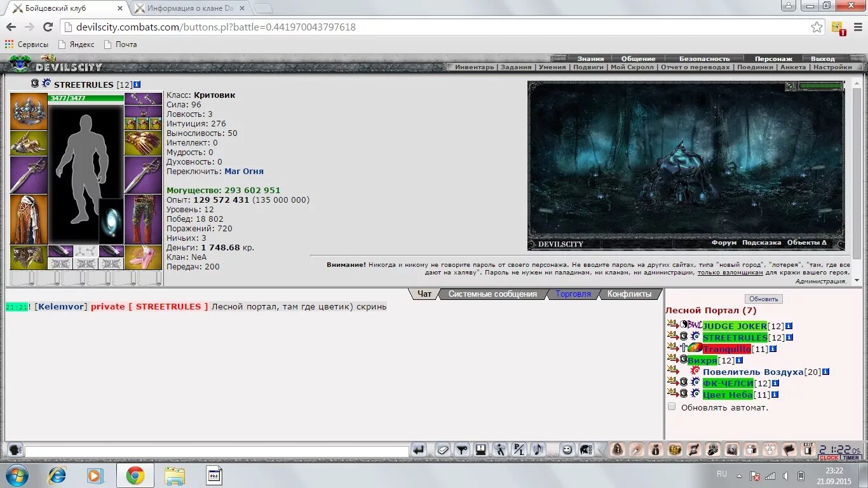Open the Умения submenu link
The height and width of the screenshot is (488, 868).
click(x=552, y=67)
